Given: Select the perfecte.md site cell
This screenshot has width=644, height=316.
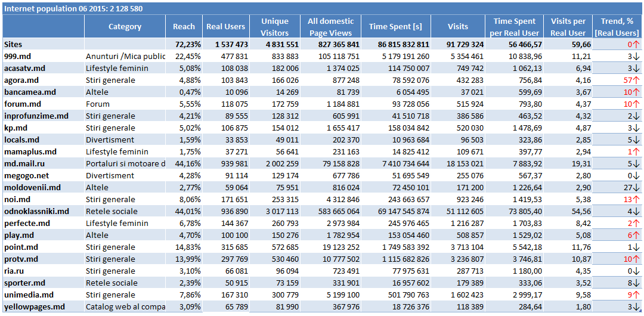Looking at the screenshot, I should tap(43, 223).
